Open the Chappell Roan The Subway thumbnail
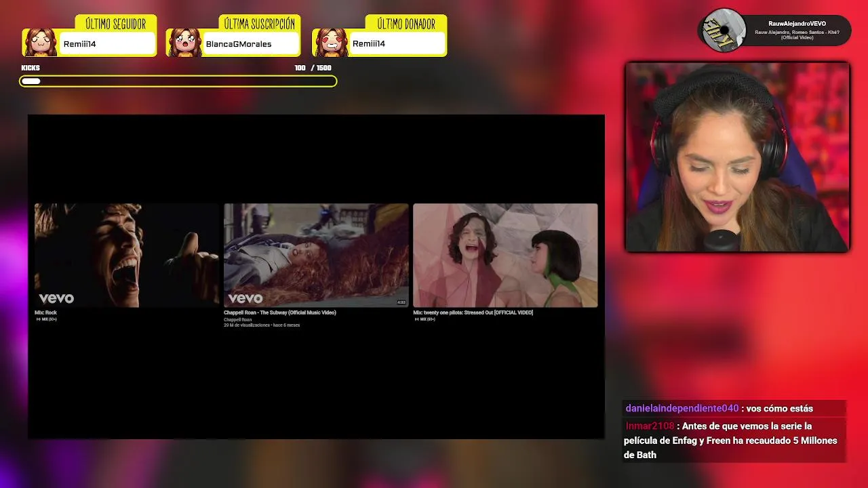The image size is (868, 488). click(x=316, y=256)
